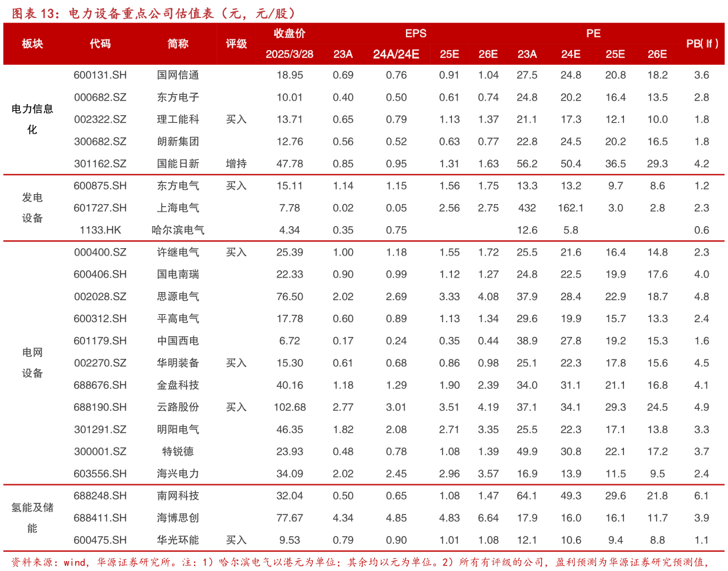728x571 pixels.
Task: Select the "电力信息化" sector label
Action: (33, 119)
